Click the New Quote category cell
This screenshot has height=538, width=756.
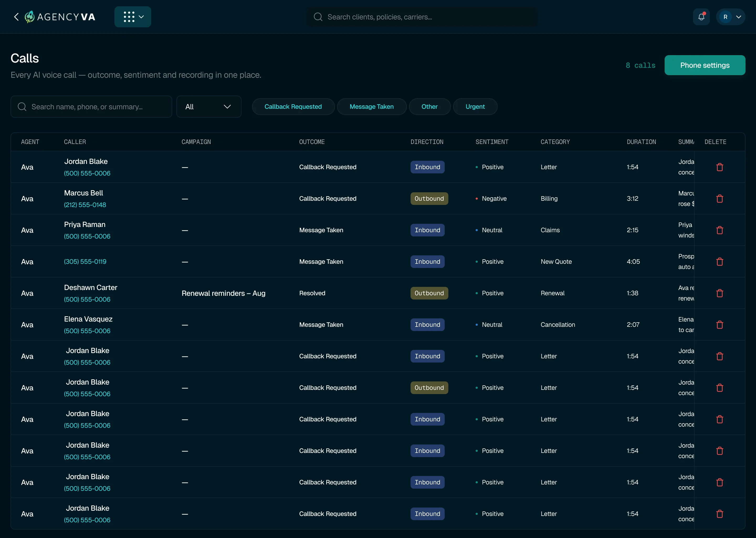coord(556,261)
